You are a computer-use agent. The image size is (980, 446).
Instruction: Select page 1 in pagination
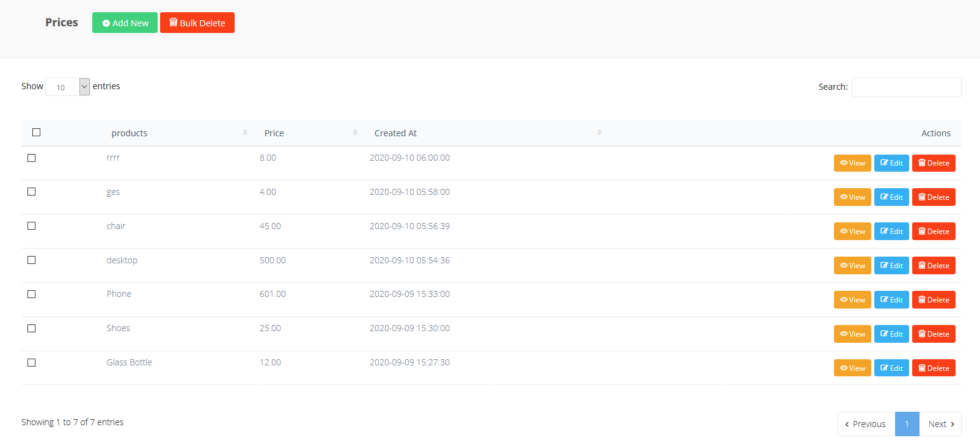[907, 424]
